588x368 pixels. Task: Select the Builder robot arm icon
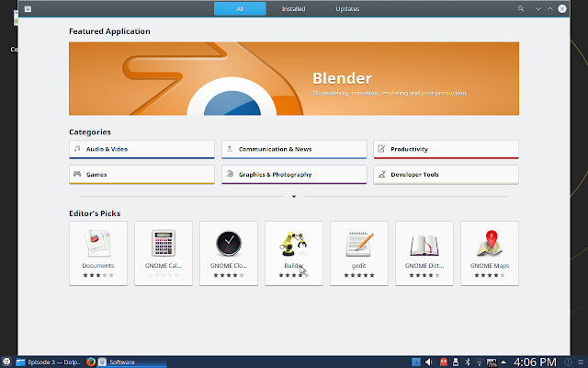294,244
